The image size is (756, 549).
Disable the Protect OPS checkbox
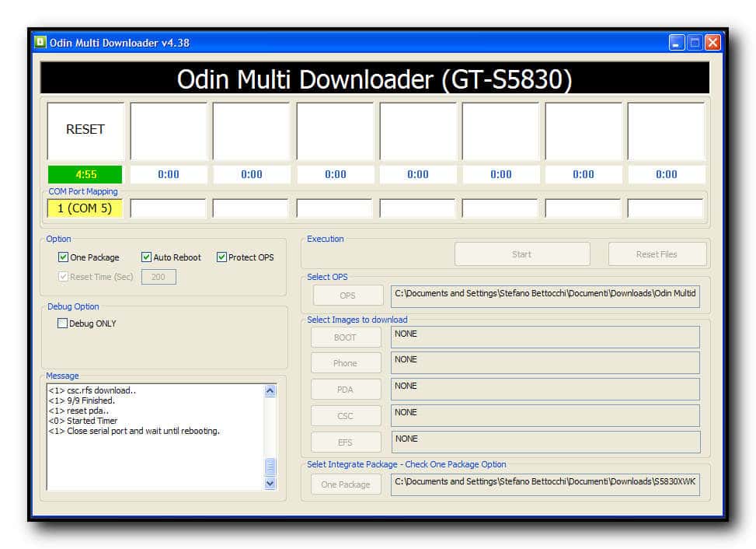(x=221, y=257)
